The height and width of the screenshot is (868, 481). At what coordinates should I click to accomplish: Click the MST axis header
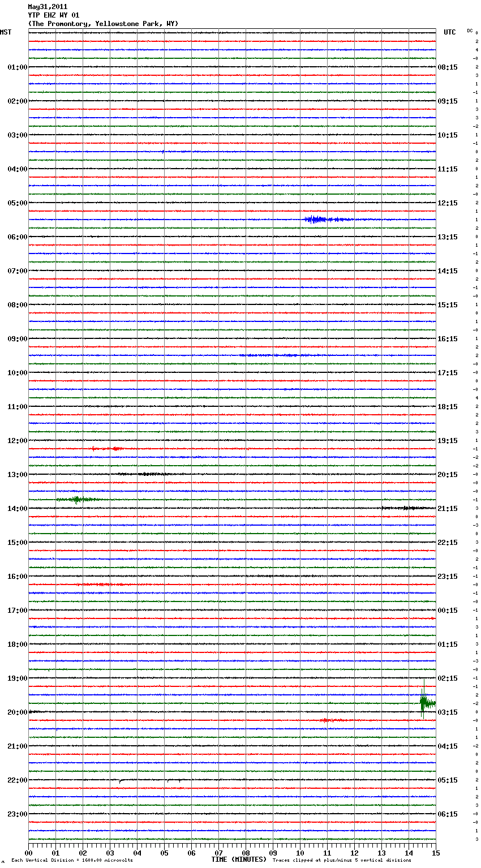(6, 32)
